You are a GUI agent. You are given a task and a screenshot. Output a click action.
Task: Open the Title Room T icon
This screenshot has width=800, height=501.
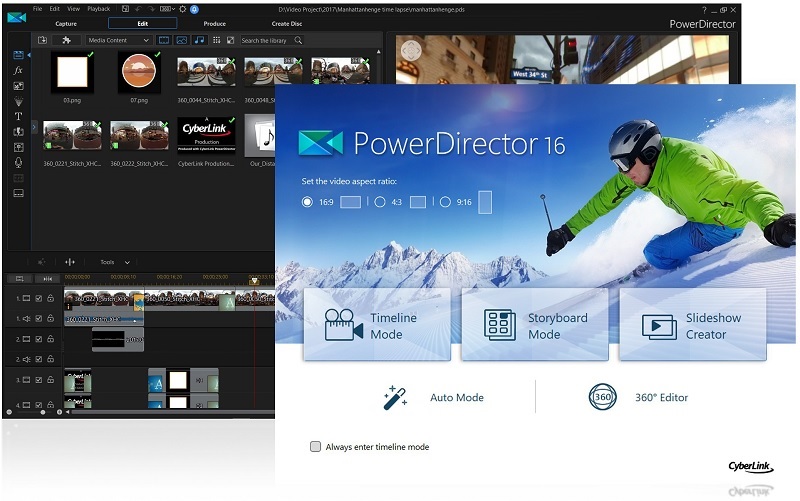click(18, 116)
